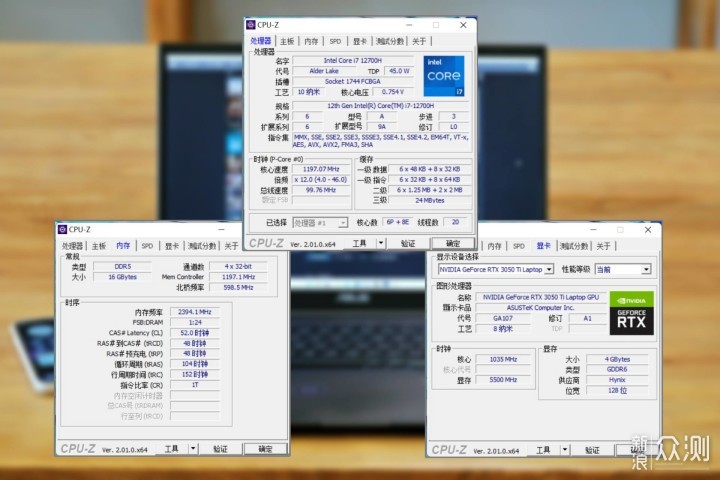Click the CPU-Z icon in the top window title bar
720x480 pixels.
coord(251,25)
